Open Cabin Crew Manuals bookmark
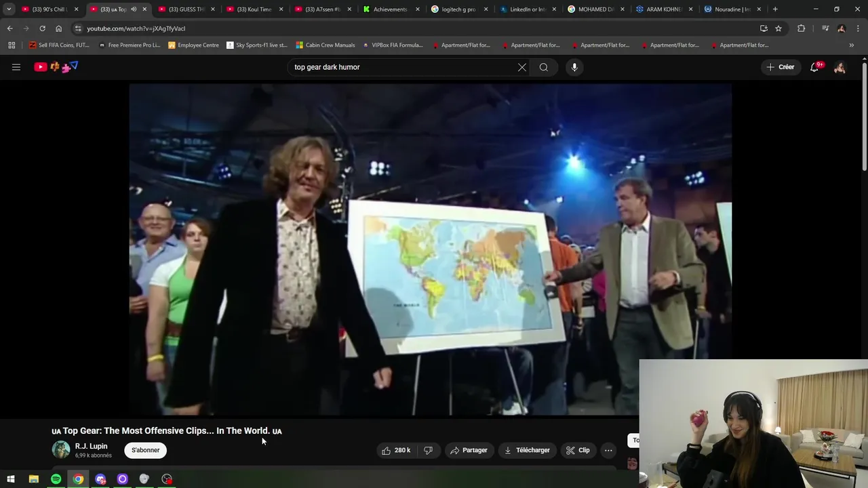Viewport: 868px width, 488px height. 325,45
